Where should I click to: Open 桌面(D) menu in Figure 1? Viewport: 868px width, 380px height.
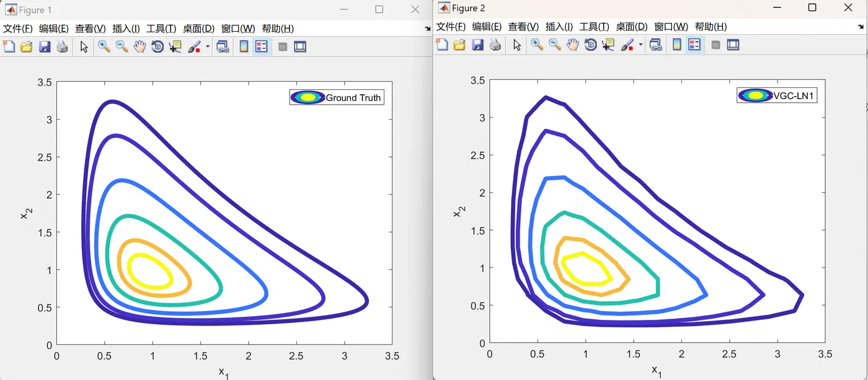[198, 29]
